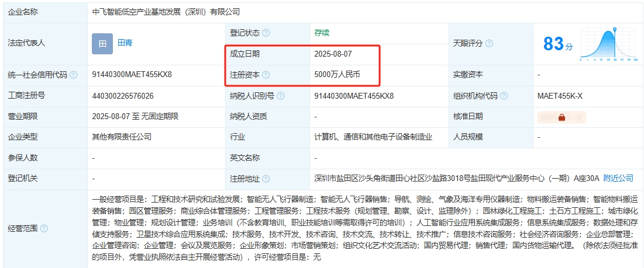
Task: Click the 纳税人资质 label cell
Action: (x=267, y=117)
